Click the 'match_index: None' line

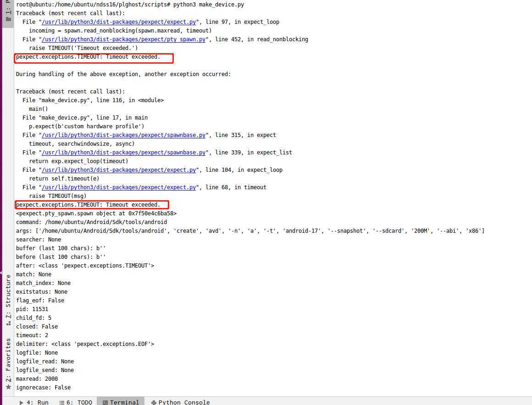click(43, 283)
